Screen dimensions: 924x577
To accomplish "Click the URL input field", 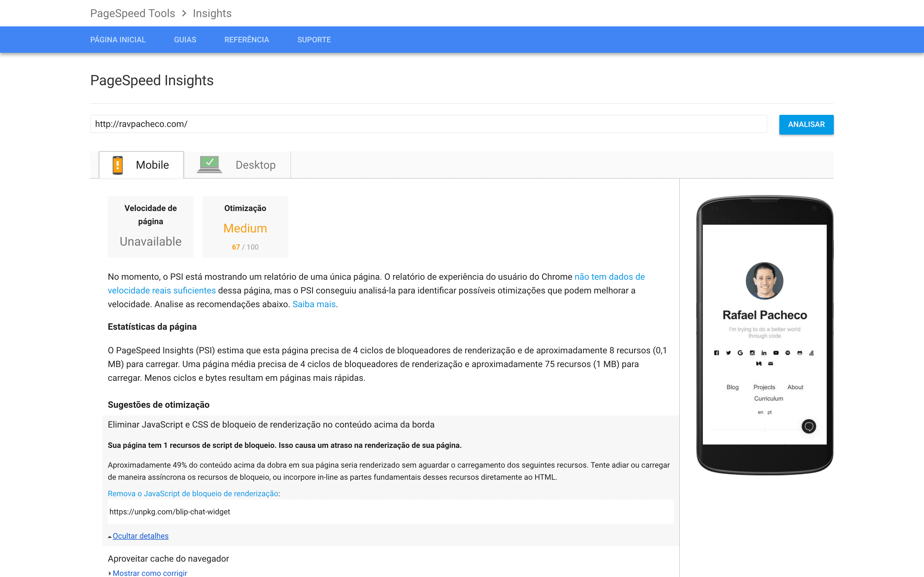I will pyautogui.click(x=428, y=124).
